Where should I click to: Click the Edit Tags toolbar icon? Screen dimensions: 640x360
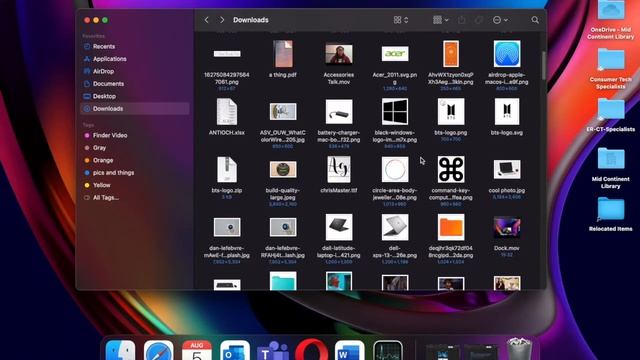coord(479,20)
